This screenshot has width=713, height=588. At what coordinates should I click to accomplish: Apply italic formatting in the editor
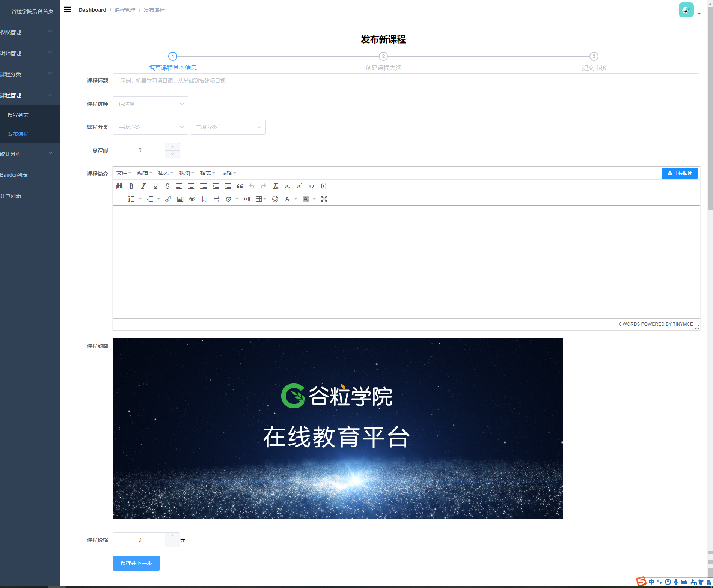143,186
